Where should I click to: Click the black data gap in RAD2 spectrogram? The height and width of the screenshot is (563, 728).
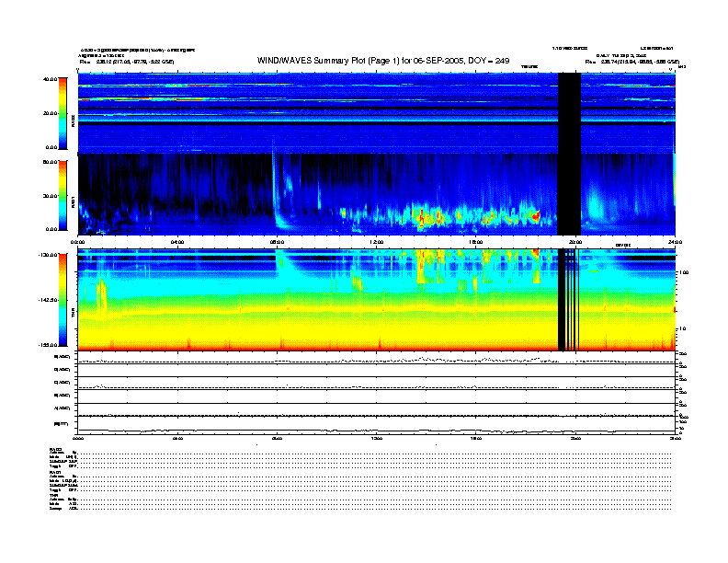[569, 113]
